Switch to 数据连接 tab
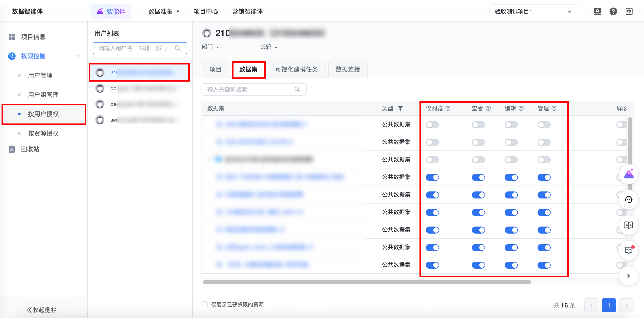This screenshot has width=644, height=318. tap(347, 69)
